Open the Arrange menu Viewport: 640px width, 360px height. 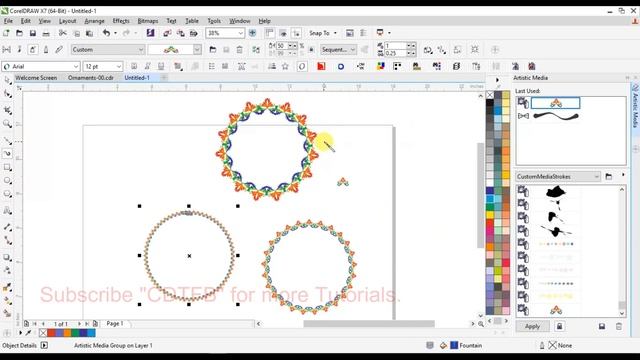click(x=94, y=21)
